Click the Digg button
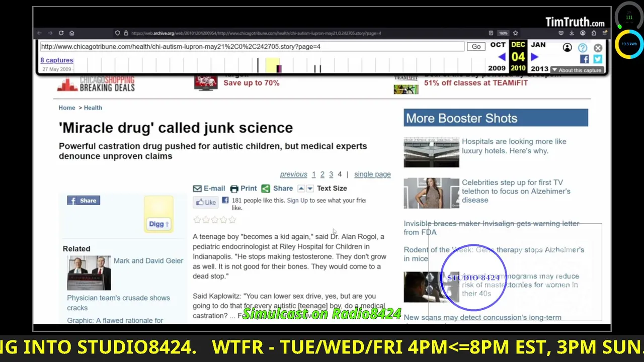The width and height of the screenshot is (644, 362). pos(158,224)
